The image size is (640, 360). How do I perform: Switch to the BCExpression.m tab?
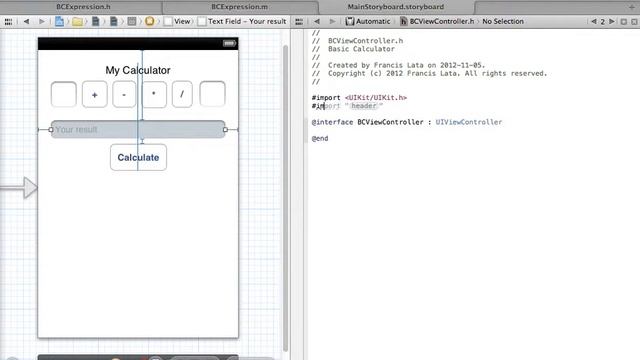click(240, 7)
